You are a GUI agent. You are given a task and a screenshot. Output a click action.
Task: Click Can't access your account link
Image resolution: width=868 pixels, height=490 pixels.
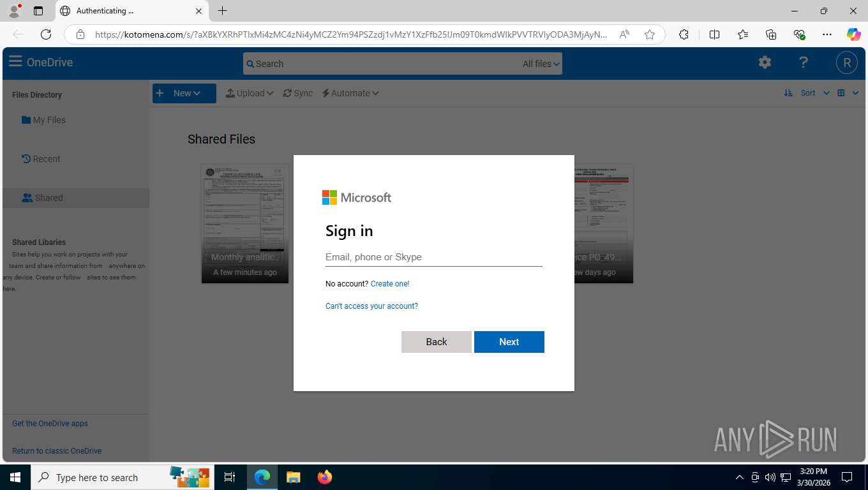(371, 306)
